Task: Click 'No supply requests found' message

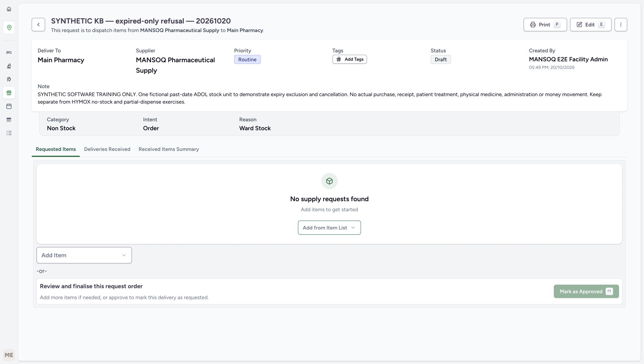Action: pos(329,199)
